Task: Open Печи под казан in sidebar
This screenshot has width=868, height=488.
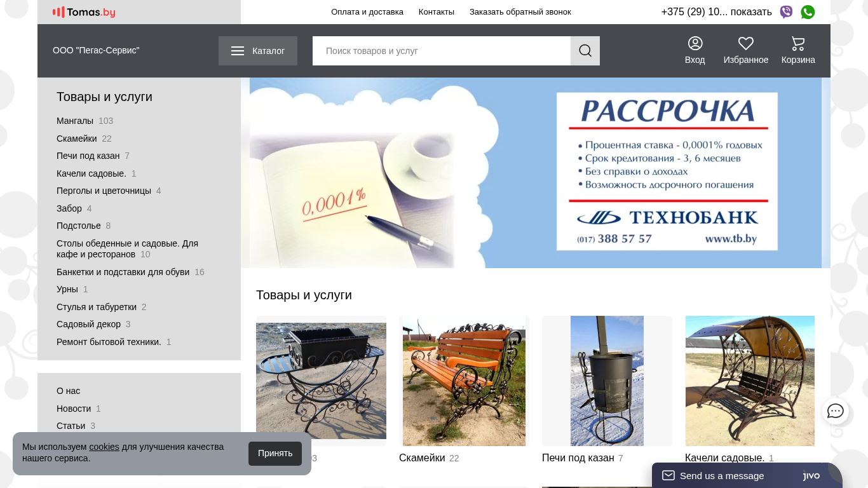Action: (x=88, y=156)
